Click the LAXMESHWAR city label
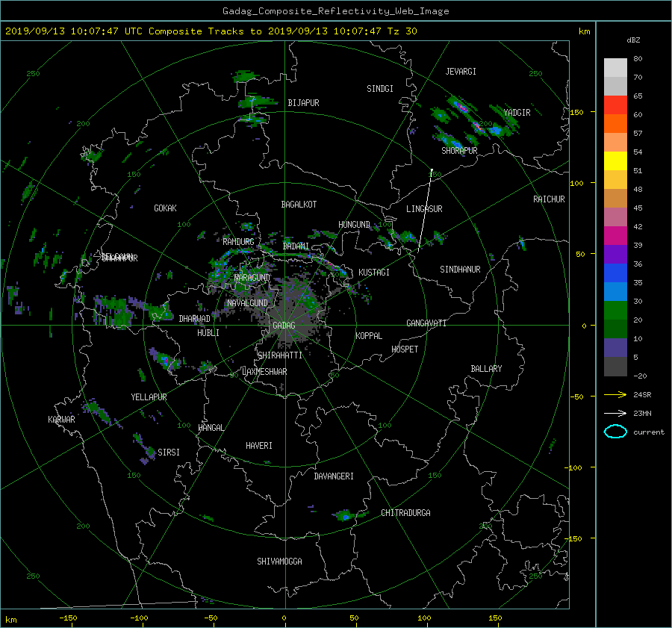 click(x=264, y=372)
